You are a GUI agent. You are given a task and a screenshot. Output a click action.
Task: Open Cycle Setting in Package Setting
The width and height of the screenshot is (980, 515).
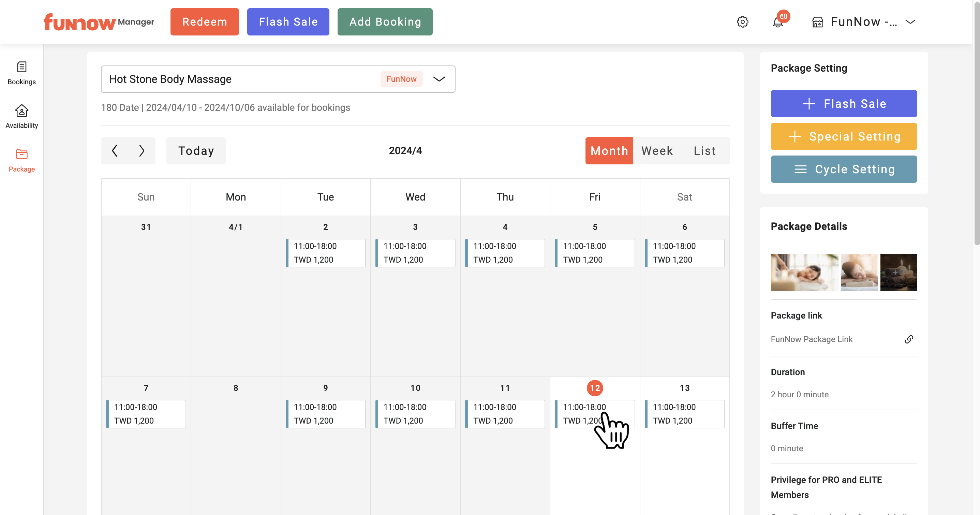[844, 169]
